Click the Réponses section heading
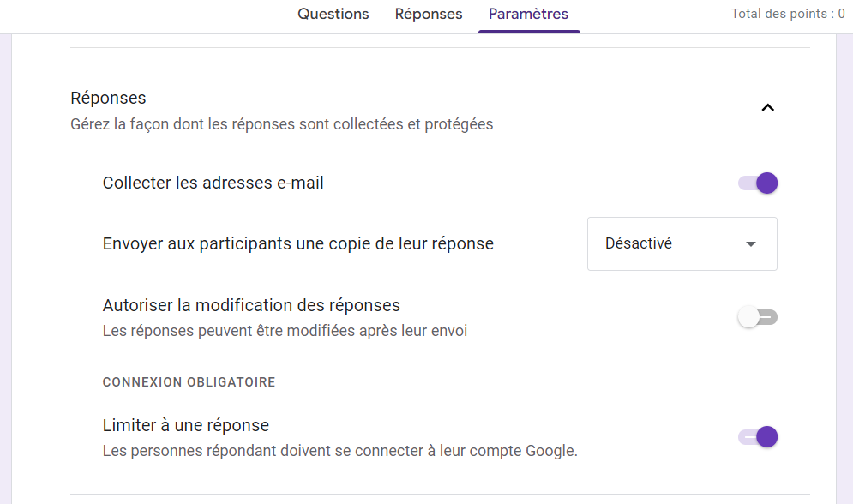 (108, 98)
